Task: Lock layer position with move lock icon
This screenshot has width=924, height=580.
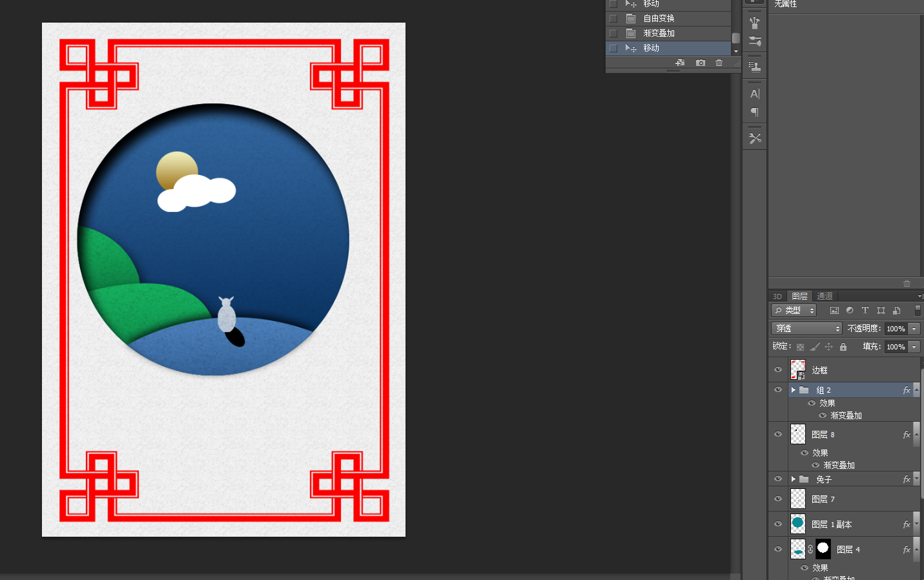Action: point(829,347)
